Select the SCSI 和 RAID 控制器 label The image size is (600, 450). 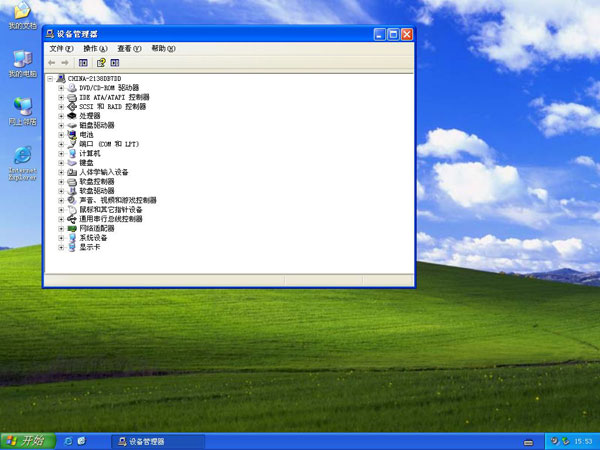(x=112, y=107)
